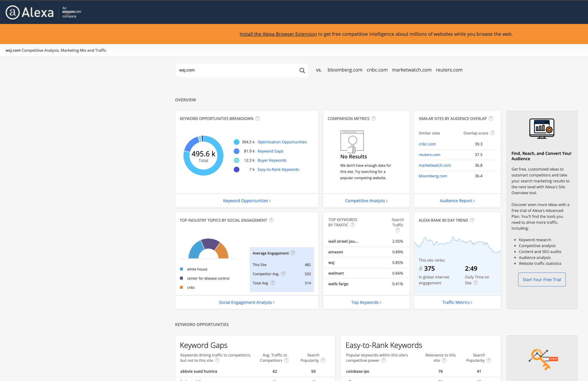Screen dimensions: 588x381
Task: Click the Alexa rank trend chart
Action: 457,245
